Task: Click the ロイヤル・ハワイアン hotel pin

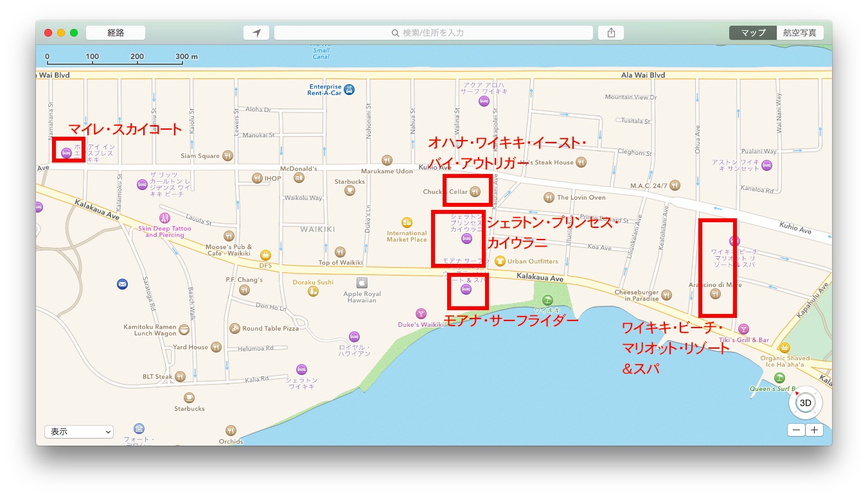Action: (x=354, y=336)
